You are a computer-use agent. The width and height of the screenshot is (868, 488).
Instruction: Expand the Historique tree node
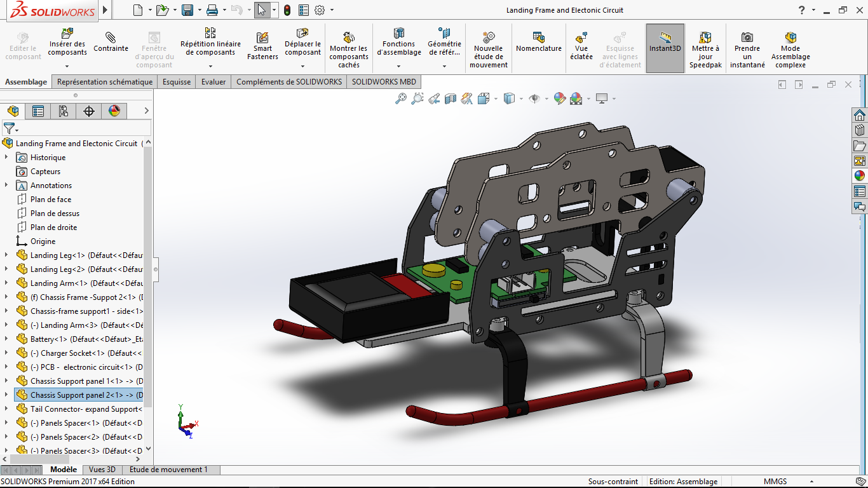(6, 158)
